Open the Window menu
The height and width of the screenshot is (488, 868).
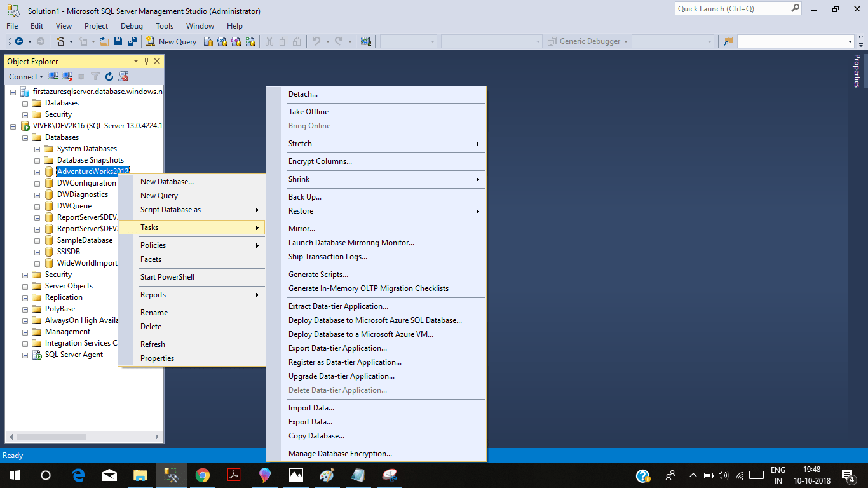pyautogui.click(x=200, y=26)
